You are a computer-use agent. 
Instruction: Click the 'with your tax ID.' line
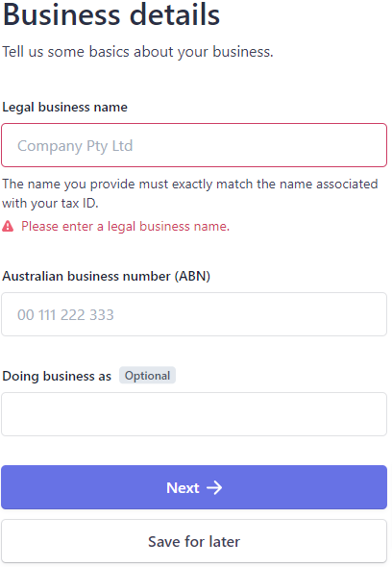coord(50,203)
